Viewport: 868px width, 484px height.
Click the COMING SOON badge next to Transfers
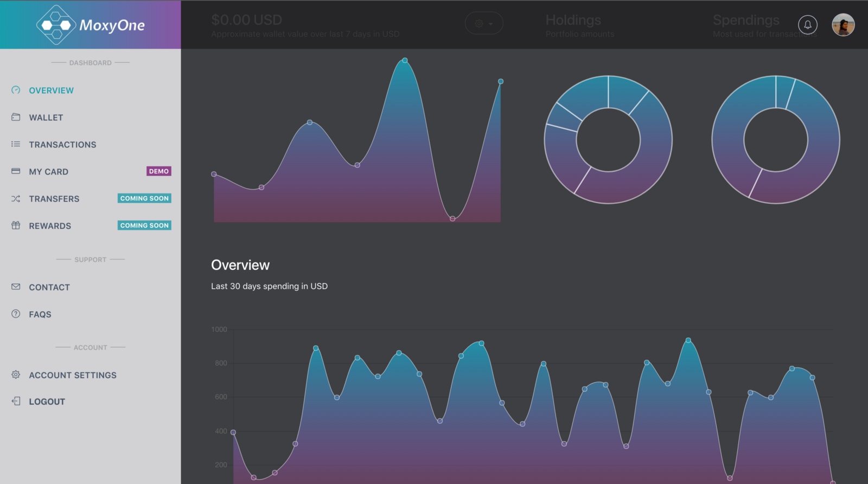coord(144,198)
